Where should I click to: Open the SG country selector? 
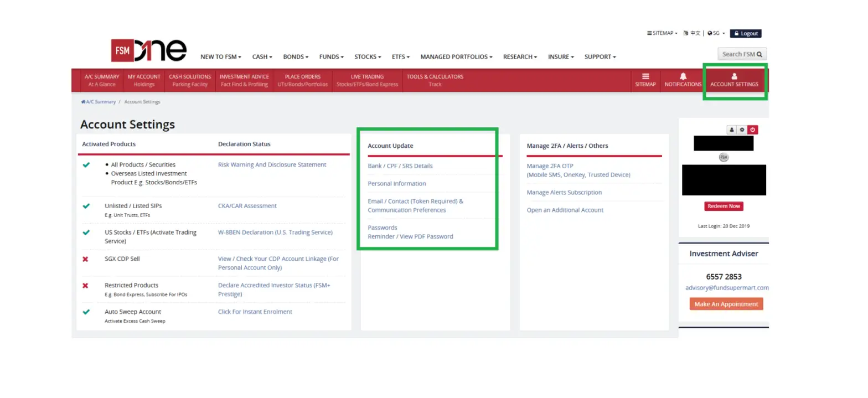(x=716, y=33)
